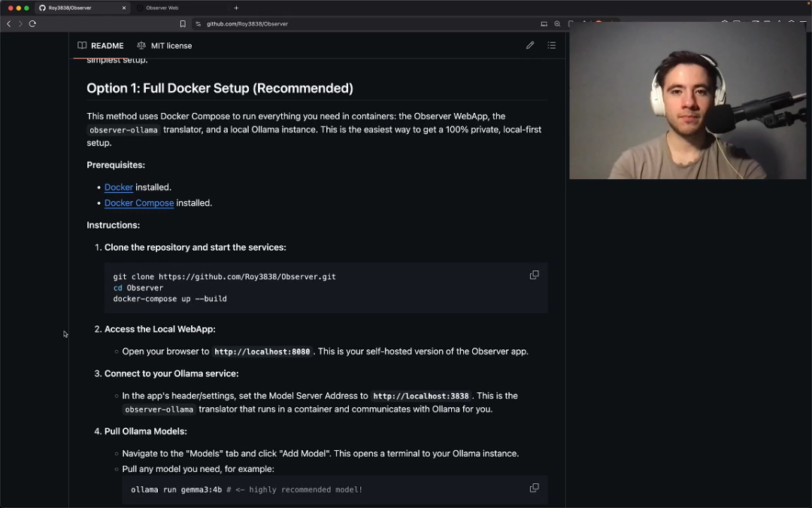Click 'Access the Local WebApp' step

click(x=159, y=329)
